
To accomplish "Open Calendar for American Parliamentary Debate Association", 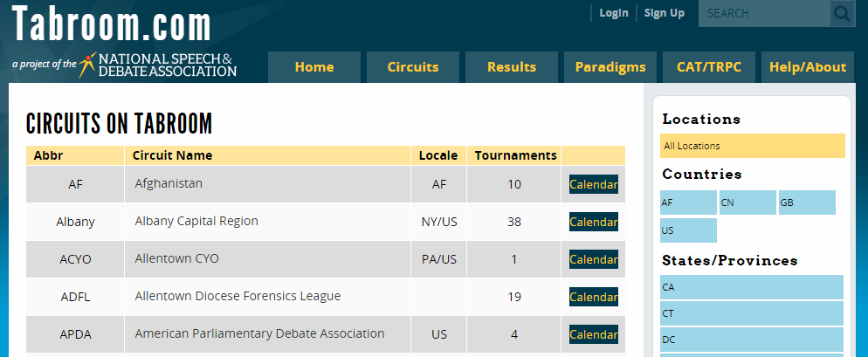I will 593,334.
